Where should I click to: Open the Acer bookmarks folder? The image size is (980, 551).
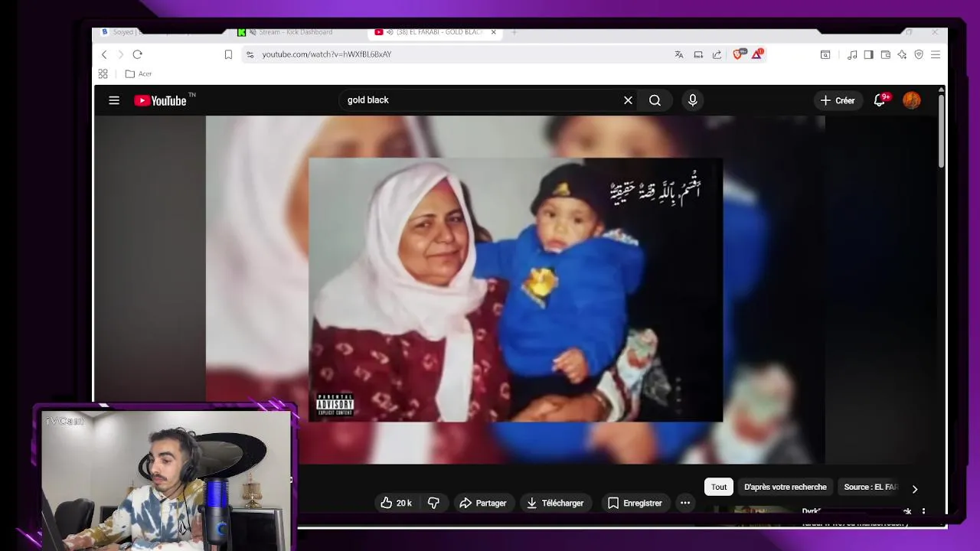point(139,73)
